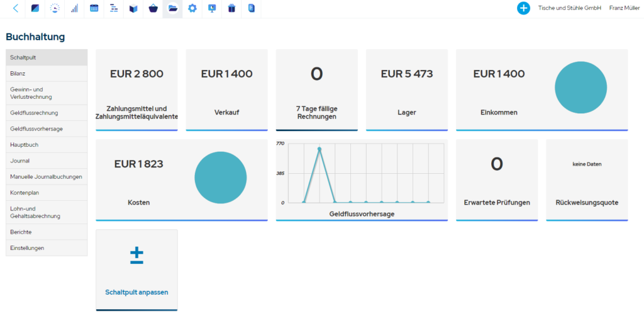The image size is (644, 313).
Task: Open the presentation screen icon
Action: pos(212,8)
